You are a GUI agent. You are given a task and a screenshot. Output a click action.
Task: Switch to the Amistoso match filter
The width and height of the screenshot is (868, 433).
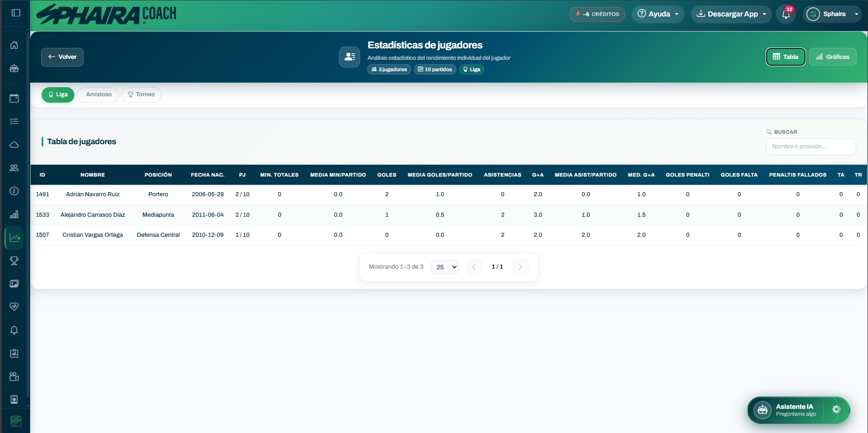[98, 94]
